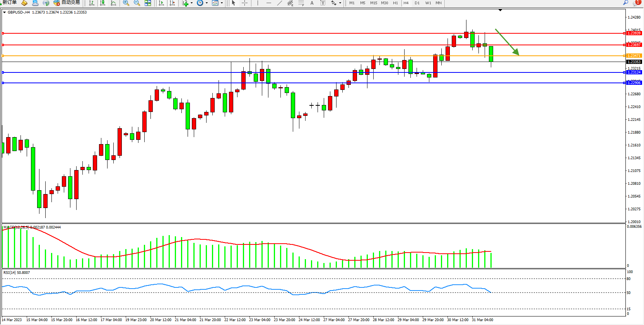Select the trendline drawing tool

[x=279, y=3]
